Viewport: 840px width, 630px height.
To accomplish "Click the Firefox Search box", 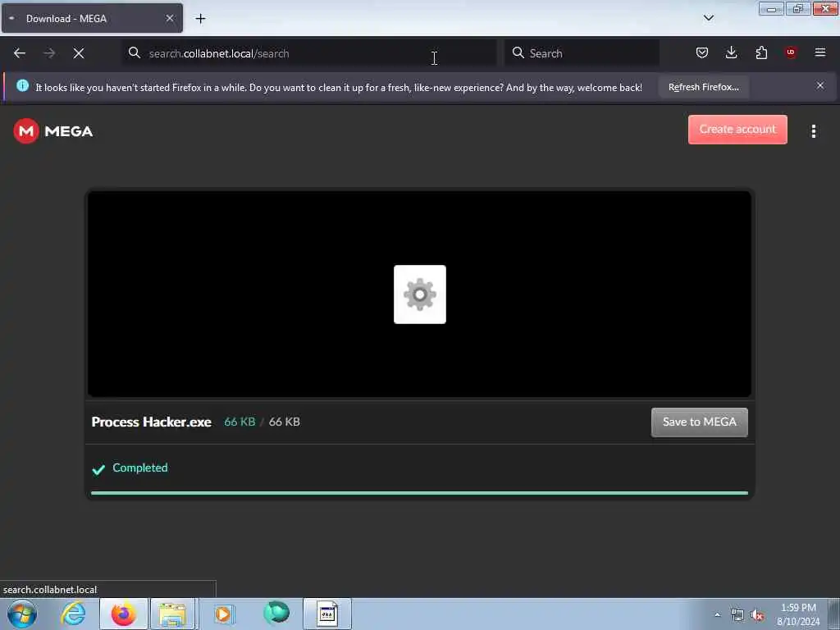I will tap(582, 53).
